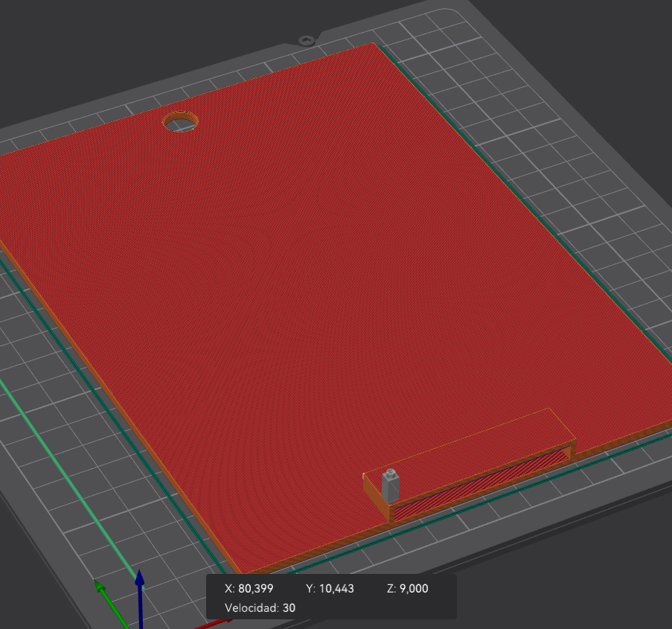The height and width of the screenshot is (629, 672).
Task: Click the gray nozzle position marker
Action: [391, 486]
